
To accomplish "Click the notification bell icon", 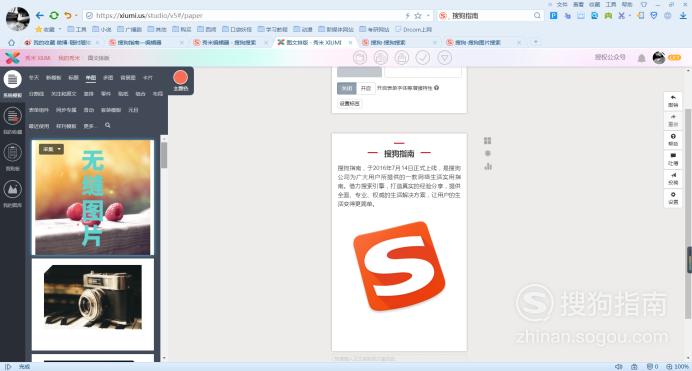I will pos(642,58).
